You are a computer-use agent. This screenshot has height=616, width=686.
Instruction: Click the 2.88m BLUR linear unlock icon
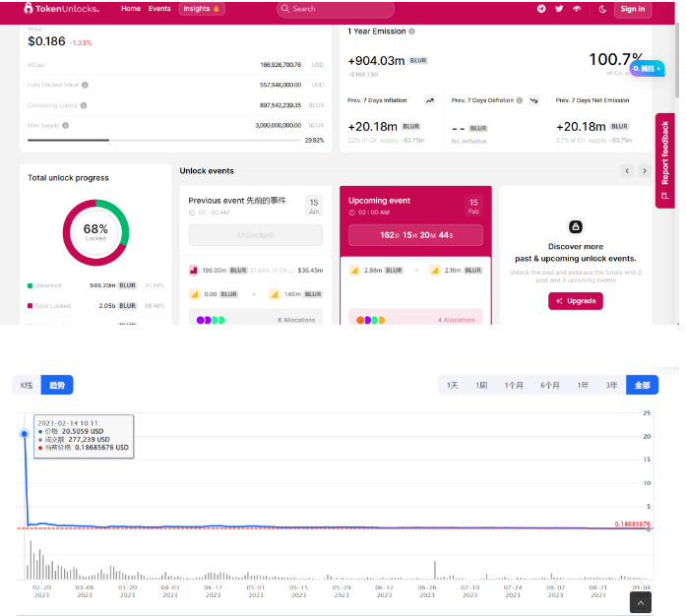click(x=354, y=271)
